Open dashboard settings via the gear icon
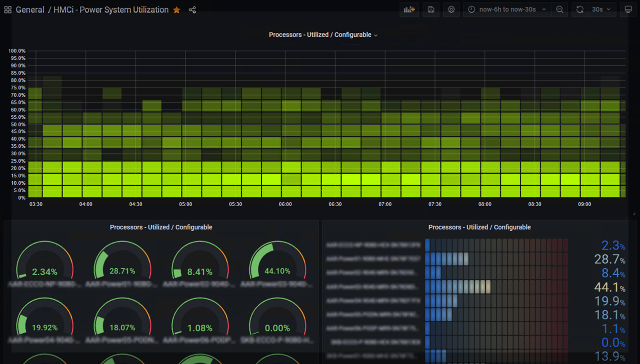 pos(451,9)
